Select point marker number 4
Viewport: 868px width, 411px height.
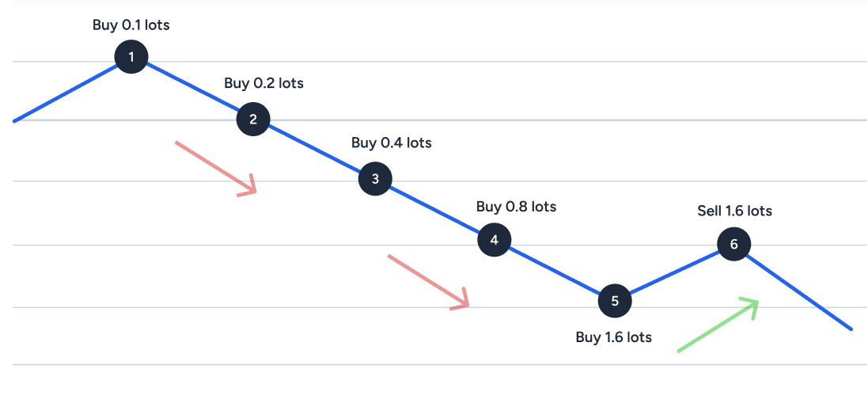tap(495, 240)
